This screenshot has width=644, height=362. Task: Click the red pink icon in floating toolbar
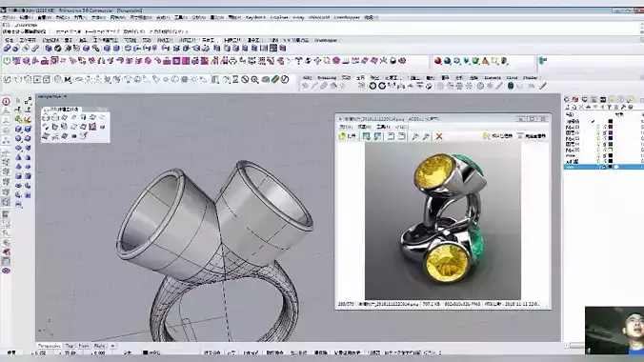(x=92, y=127)
